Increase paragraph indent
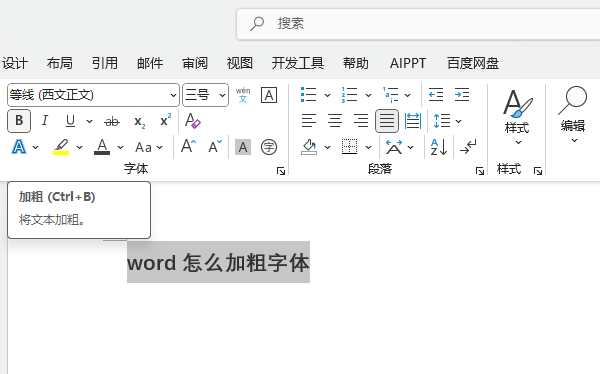 click(462, 95)
